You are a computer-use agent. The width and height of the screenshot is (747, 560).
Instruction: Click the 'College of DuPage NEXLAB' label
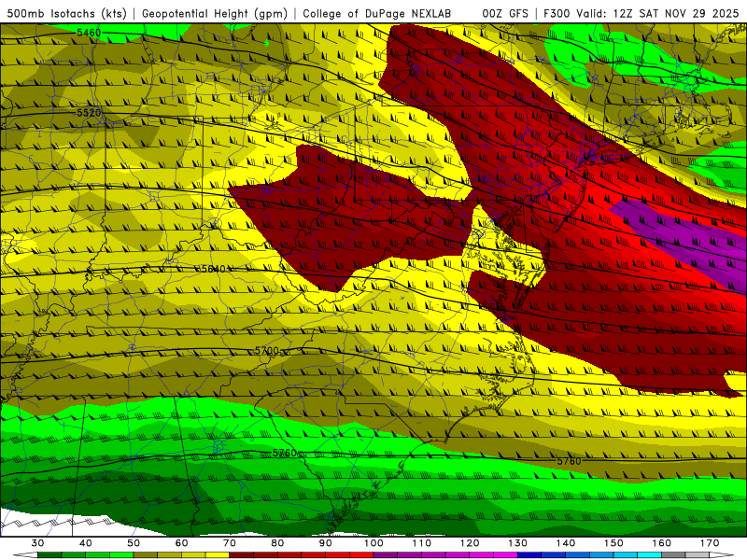pos(377,13)
